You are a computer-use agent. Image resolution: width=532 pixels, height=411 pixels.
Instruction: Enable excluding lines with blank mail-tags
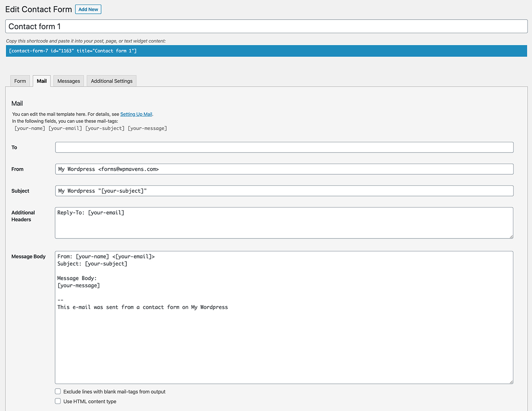pyautogui.click(x=58, y=391)
